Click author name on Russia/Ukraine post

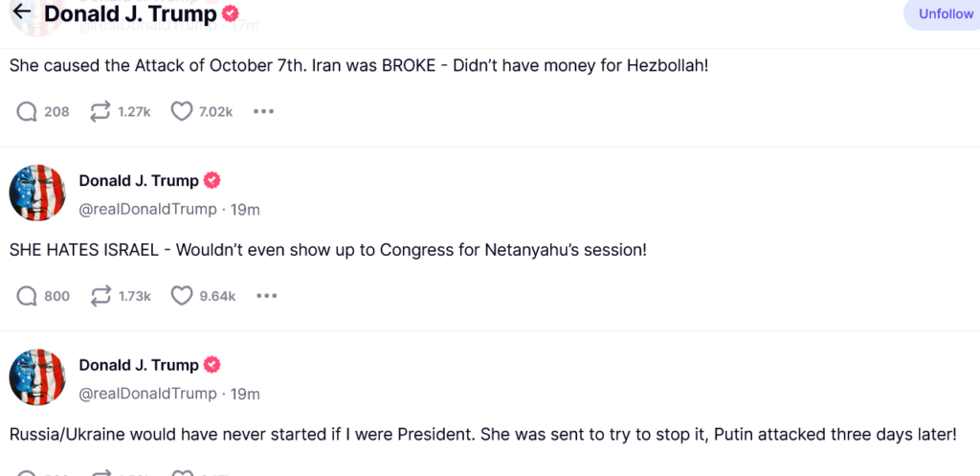click(139, 365)
